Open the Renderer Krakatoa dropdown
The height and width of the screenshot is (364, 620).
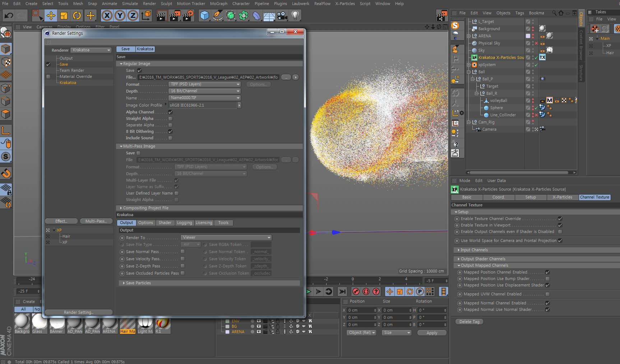pyautogui.click(x=91, y=50)
